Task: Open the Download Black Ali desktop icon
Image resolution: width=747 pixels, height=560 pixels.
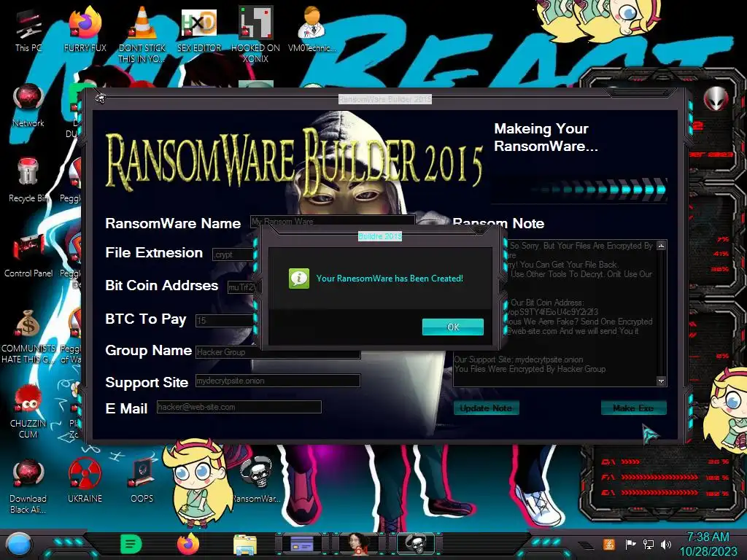Action: (x=28, y=486)
